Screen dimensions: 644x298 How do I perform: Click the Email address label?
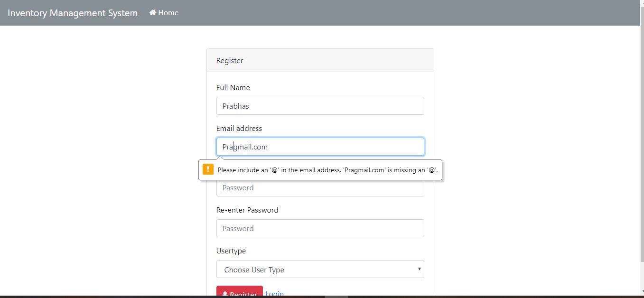tap(239, 128)
